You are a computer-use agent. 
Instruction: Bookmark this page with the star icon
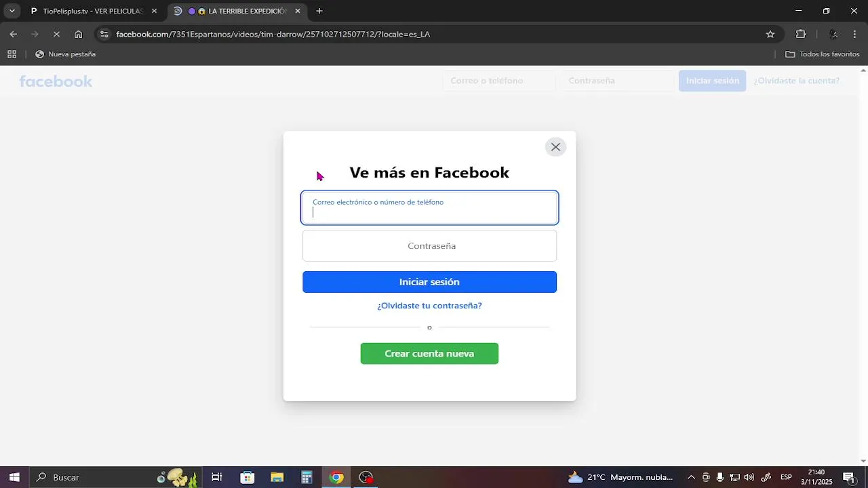pos(770,34)
